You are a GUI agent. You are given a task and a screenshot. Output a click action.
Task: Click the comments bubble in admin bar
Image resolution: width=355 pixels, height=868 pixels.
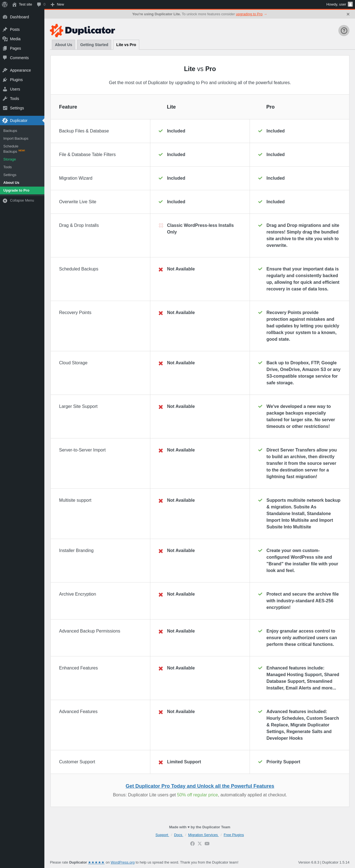click(x=41, y=4)
